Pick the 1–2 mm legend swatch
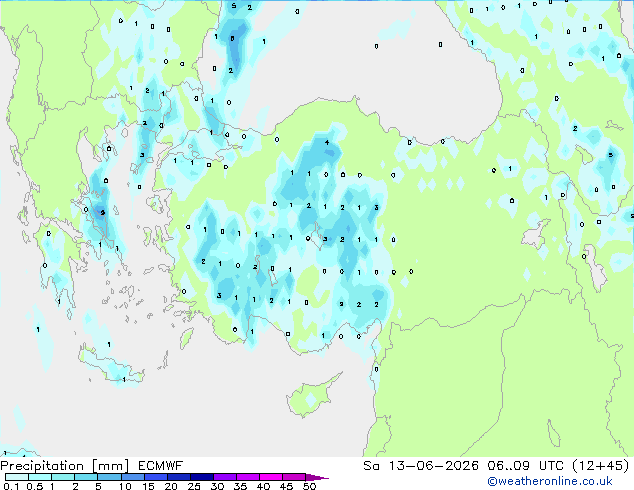 [x=63, y=477]
